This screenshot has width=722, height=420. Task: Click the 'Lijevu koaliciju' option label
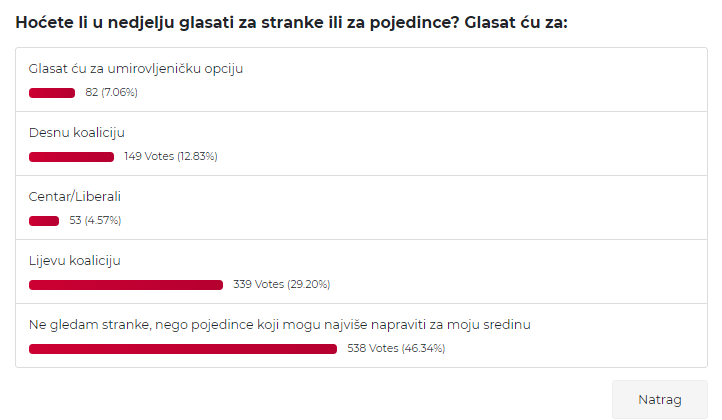tap(75, 261)
